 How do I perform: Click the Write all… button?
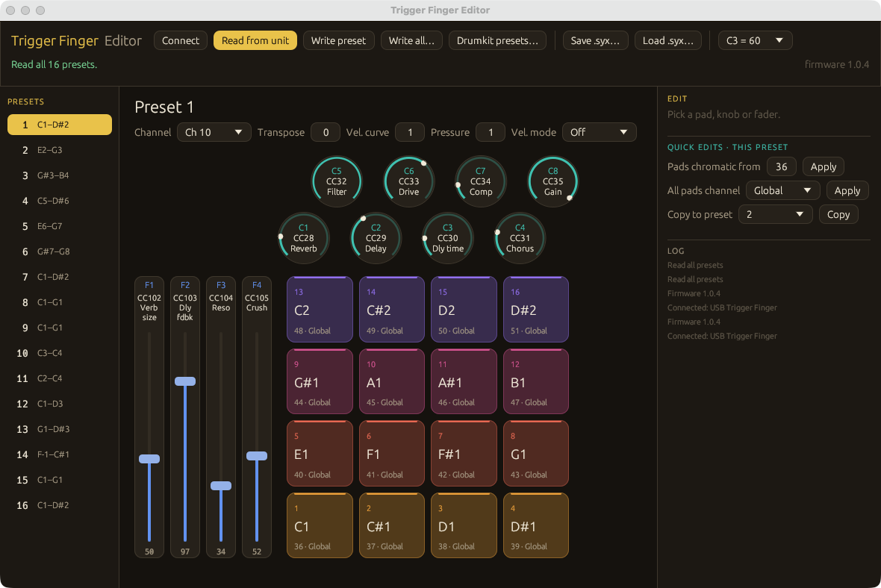coord(411,40)
